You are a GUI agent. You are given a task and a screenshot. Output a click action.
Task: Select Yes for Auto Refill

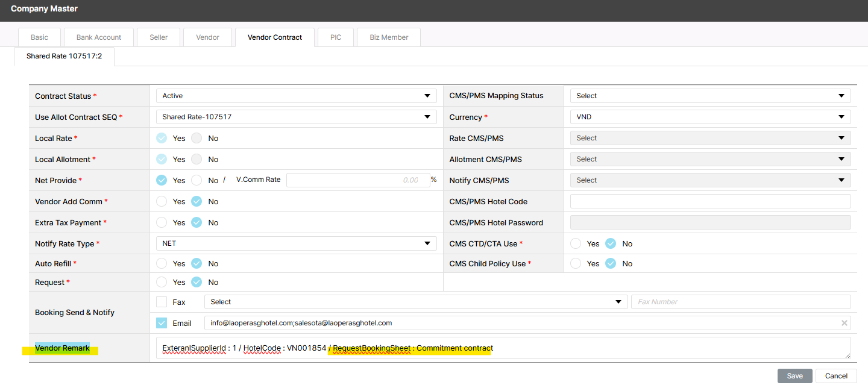tap(162, 263)
